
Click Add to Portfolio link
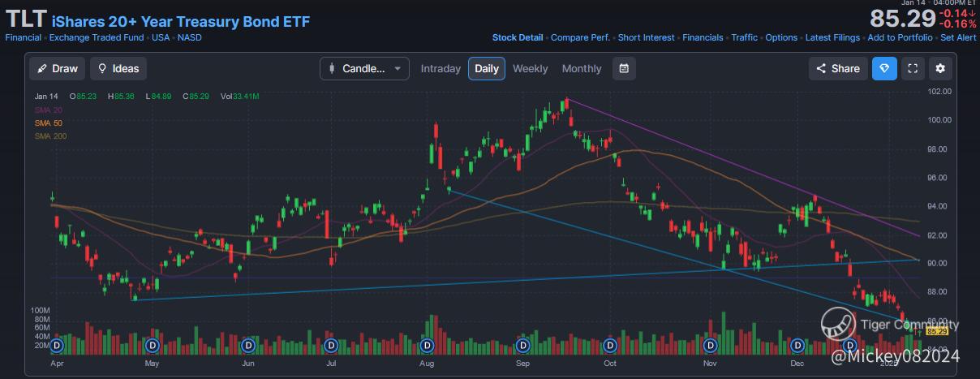pos(900,37)
